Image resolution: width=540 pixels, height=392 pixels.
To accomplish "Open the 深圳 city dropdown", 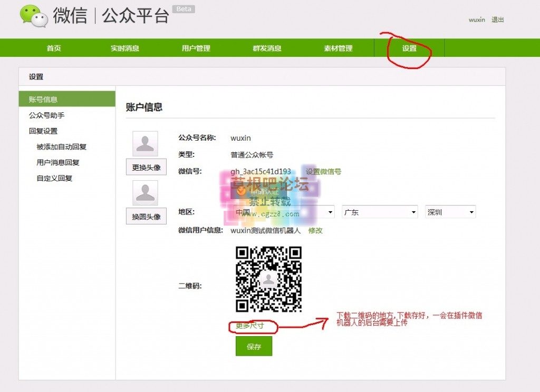I will pos(450,211).
